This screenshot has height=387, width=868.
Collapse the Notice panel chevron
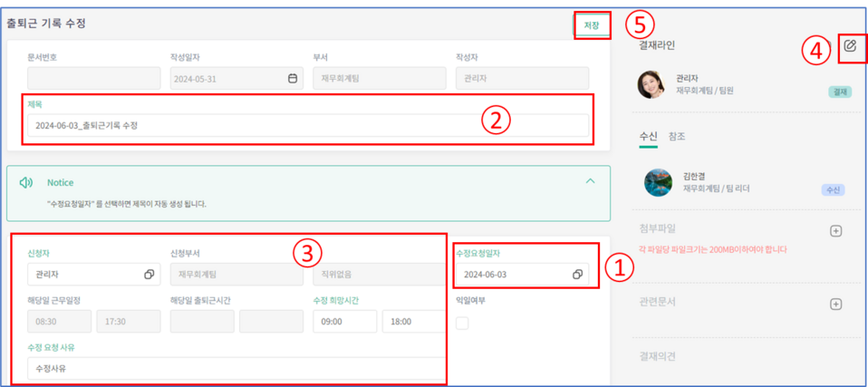(590, 181)
